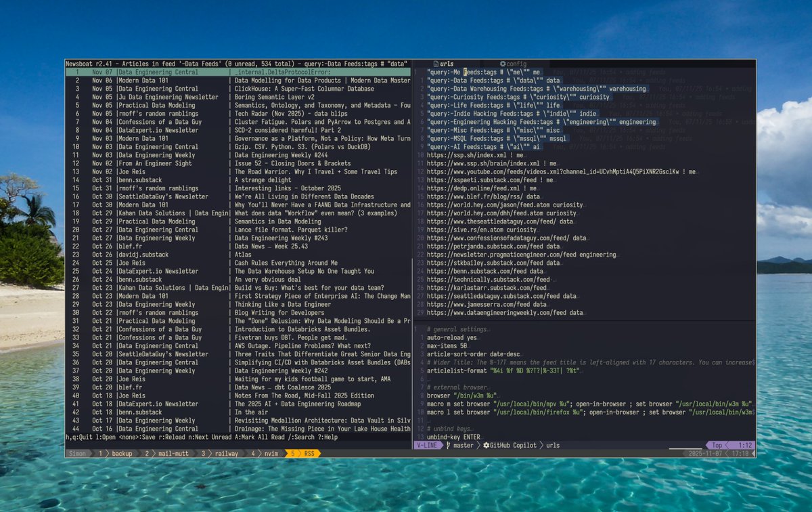The image size is (812, 512).
Task: Click the GitHub Copilot gear icon in the statusline
Action: click(x=485, y=446)
